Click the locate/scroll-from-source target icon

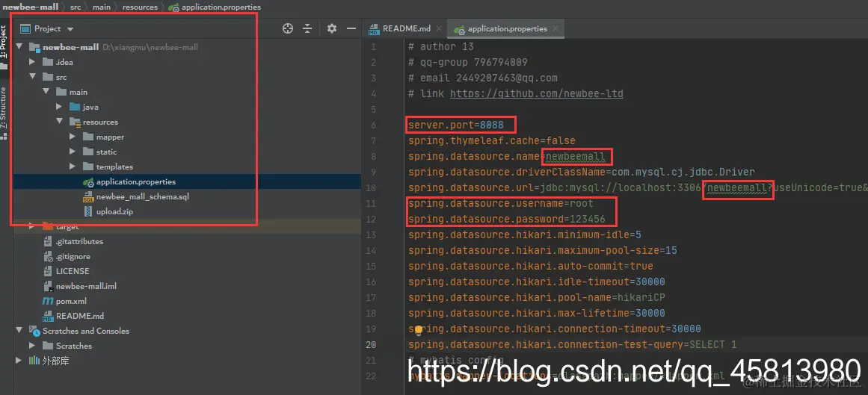click(288, 29)
